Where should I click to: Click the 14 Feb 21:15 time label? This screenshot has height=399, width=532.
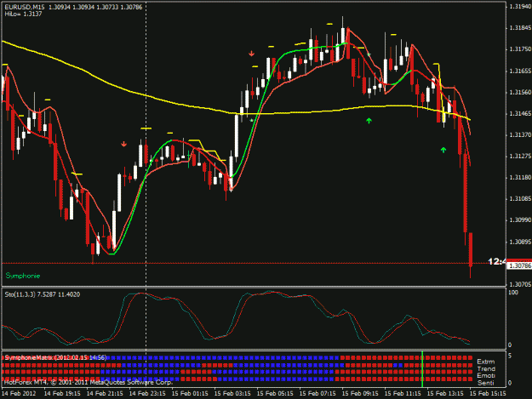[x=105, y=394]
